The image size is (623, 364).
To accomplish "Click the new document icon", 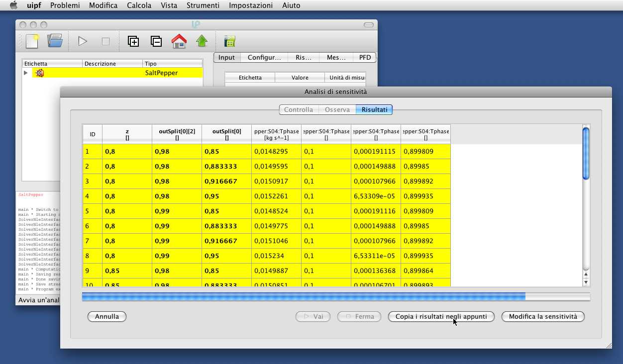I will tap(32, 41).
